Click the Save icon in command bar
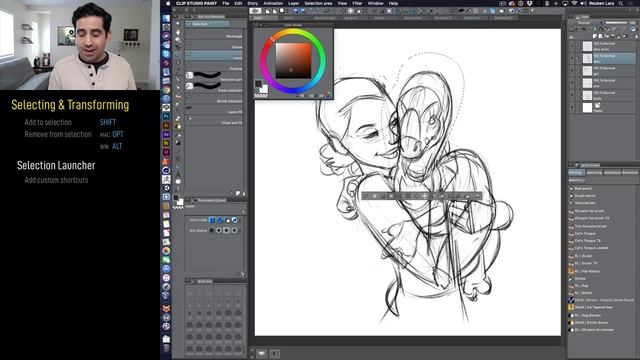Image resolution: width=640 pixels, height=360 pixels. [x=282, y=11]
